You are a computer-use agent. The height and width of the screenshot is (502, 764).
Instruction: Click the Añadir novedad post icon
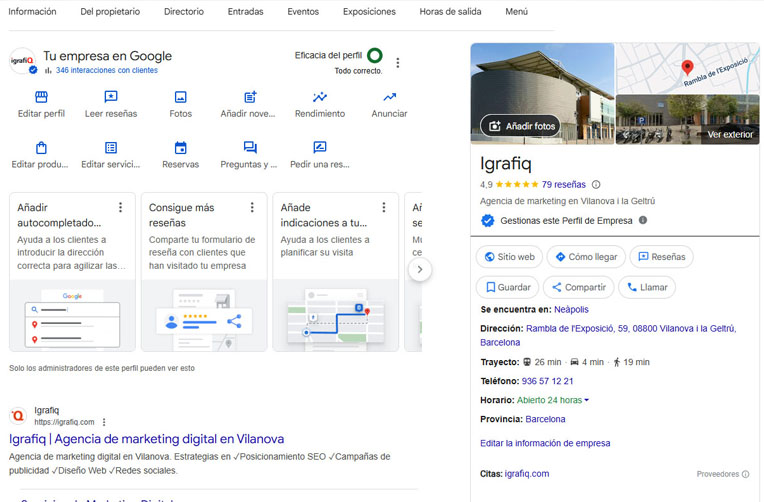click(250, 97)
